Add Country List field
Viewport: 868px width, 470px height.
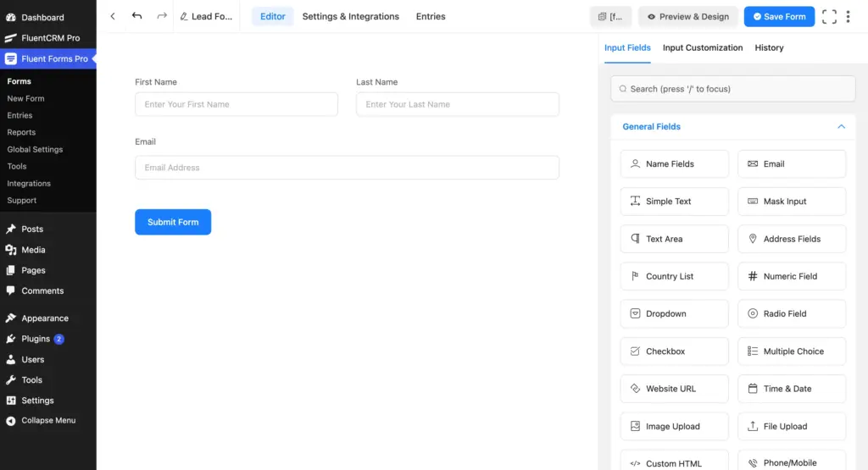pyautogui.click(x=674, y=276)
